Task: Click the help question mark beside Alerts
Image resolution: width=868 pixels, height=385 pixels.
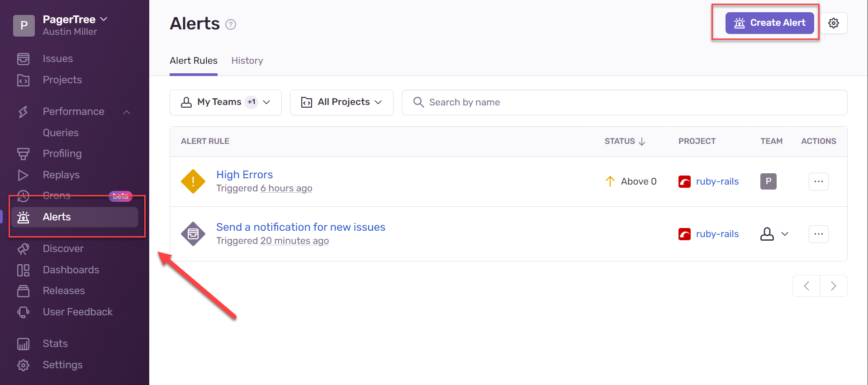Action: click(x=231, y=24)
